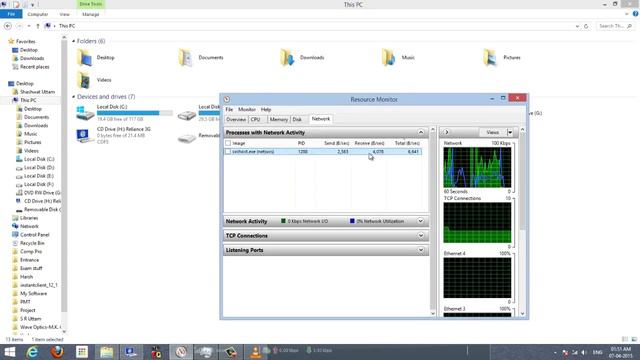Viewport: 640px width, 360px height.
Task: Collapse Processes with Network Activity section
Action: pos(421,132)
